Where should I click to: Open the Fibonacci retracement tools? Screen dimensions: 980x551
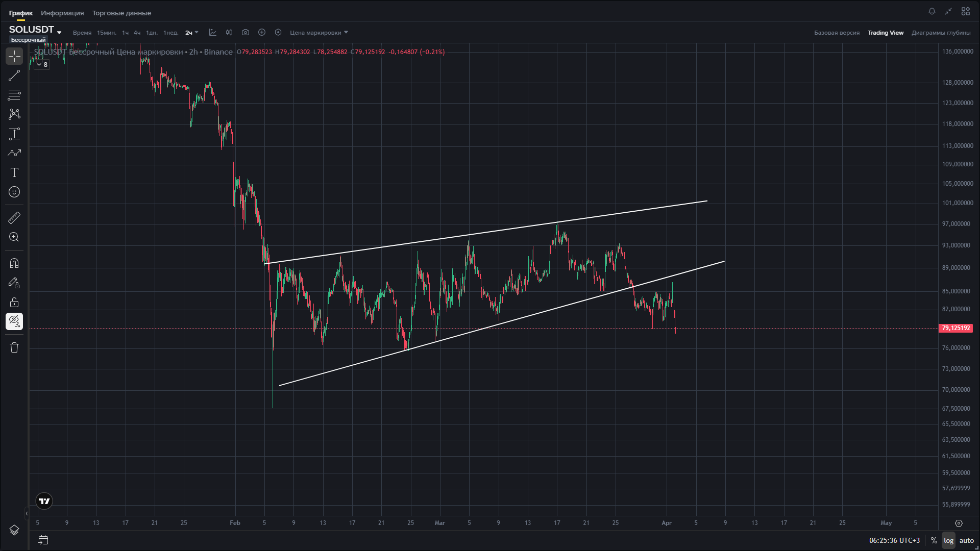pyautogui.click(x=14, y=95)
